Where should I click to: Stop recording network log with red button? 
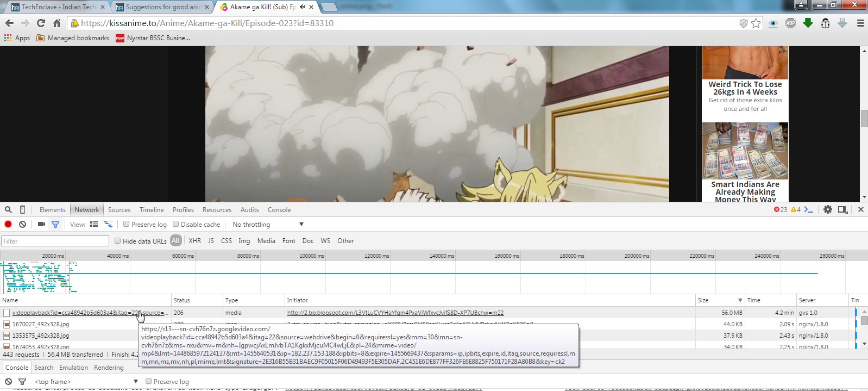tap(8, 224)
